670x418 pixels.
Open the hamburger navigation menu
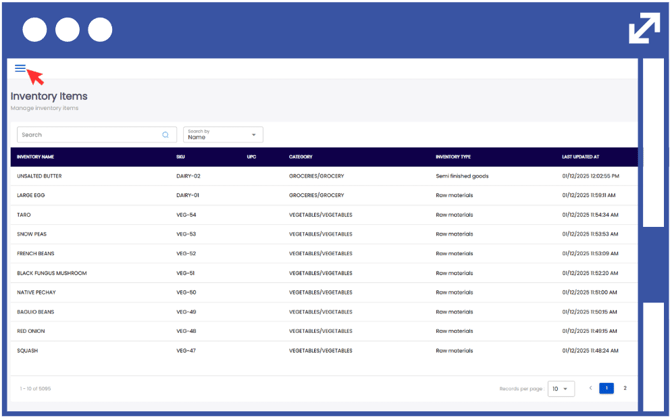click(20, 68)
